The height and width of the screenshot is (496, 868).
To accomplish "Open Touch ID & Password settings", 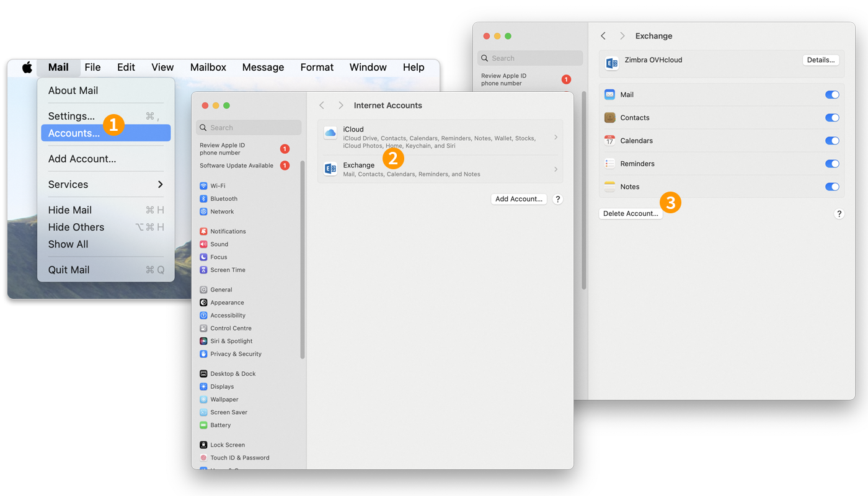I will pos(239,457).
